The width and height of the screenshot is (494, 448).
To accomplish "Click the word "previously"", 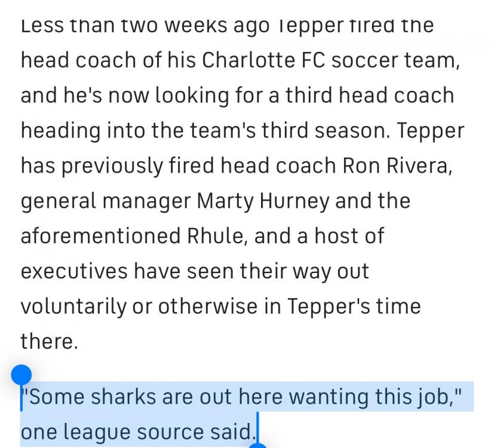I will click(109, 166).
